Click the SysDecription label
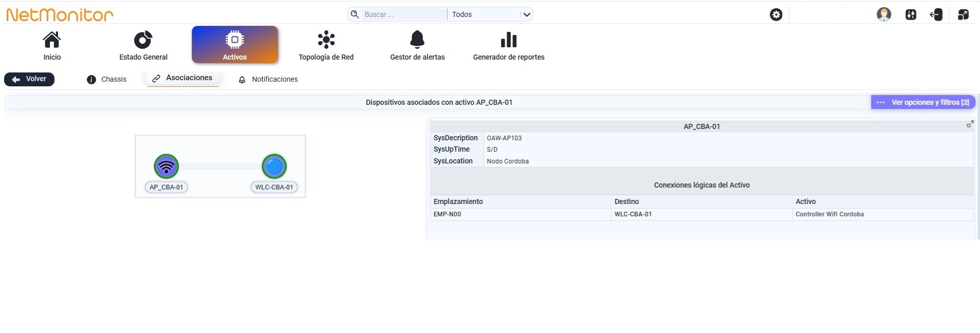The image size is (980, 333). [x=456, y=138]
